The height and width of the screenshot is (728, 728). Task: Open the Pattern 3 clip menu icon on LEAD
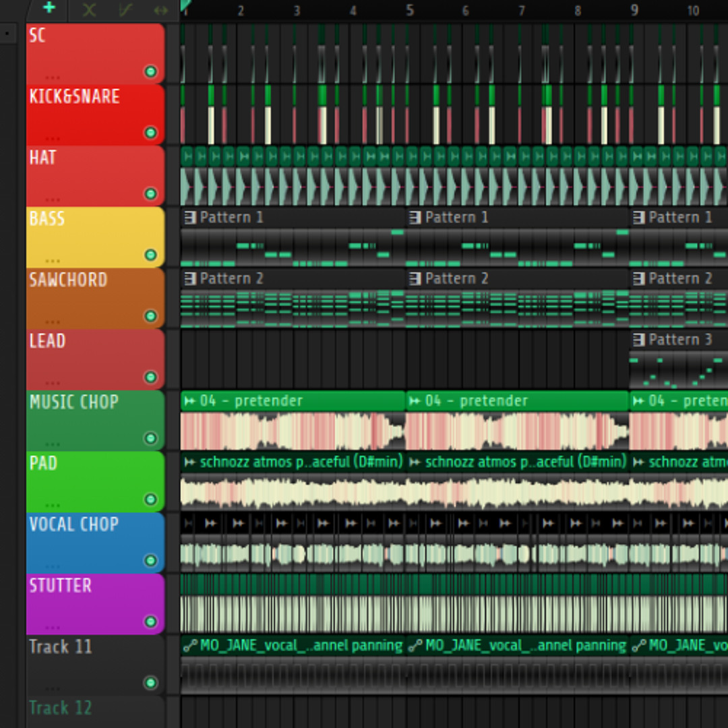[638, 339]
